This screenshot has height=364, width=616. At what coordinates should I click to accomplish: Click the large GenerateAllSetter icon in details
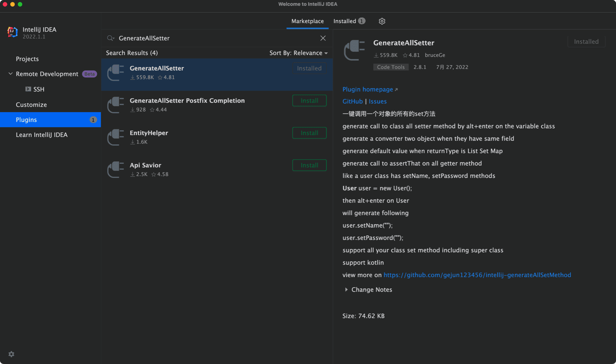coord(354,50)
